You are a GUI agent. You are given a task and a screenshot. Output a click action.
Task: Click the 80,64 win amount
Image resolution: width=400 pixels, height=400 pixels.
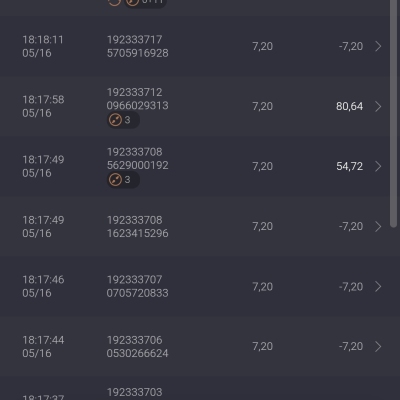(x=349, y=106)
